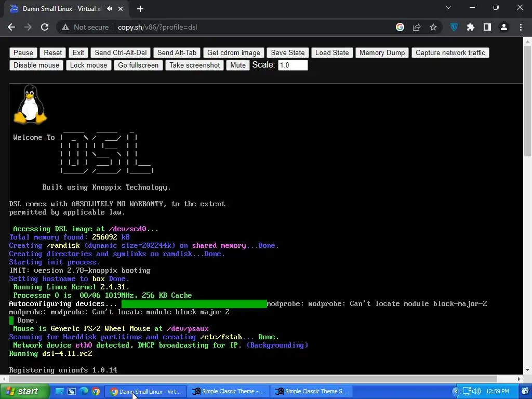This screenshot has width=532, height=399.
Task: Send Ctrl-Alt-Del to the emulator
Action: click(x=121, y=52)
